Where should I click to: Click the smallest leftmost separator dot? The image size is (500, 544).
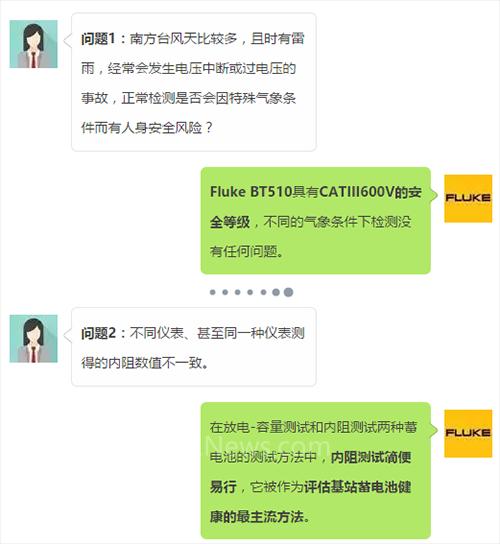pos(213,292)
